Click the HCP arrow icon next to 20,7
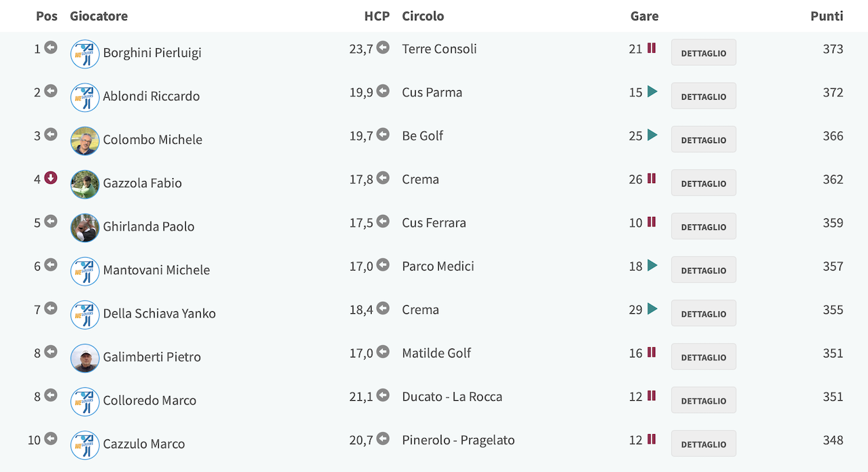This screenshot has height=472, width=868. (383, 439)
